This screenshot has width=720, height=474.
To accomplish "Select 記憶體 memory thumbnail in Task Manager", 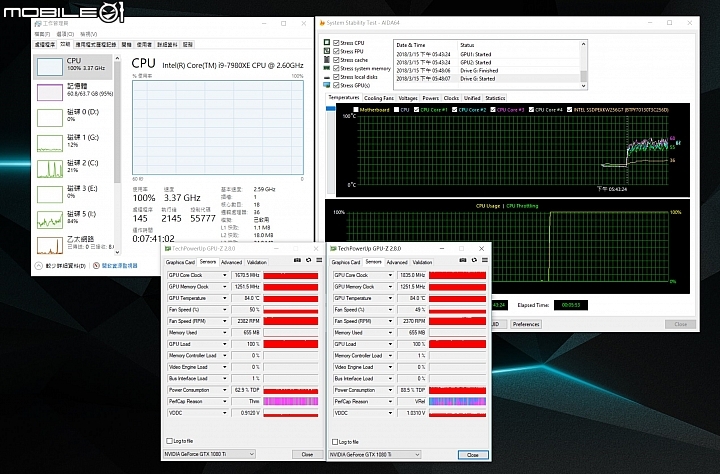I will click(x=50, y=92).
